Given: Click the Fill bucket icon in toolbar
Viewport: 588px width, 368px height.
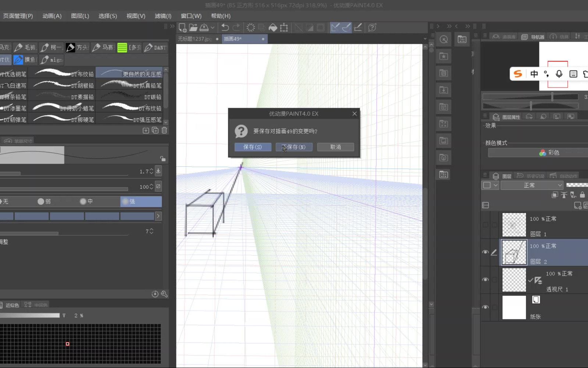Looking at the screenshot, I should click(273, 28).
